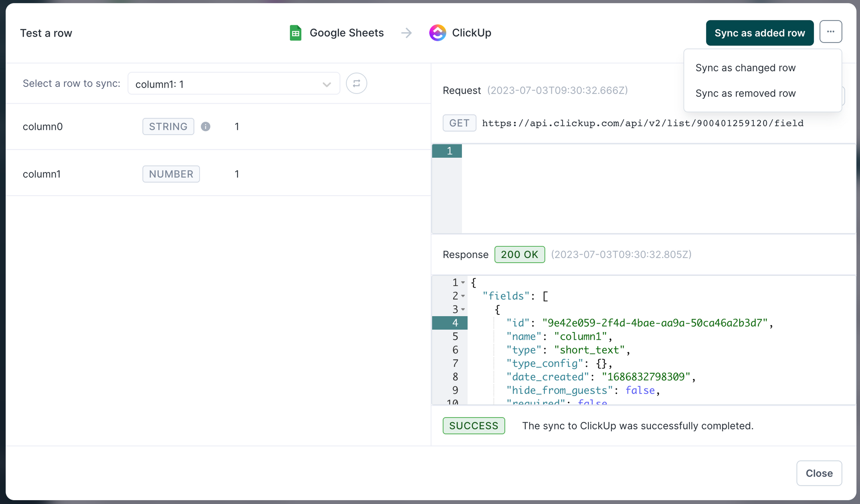Collapse the fields array on line 2
The height and width of the screenshot is (504, 860).
pos(463,296)
